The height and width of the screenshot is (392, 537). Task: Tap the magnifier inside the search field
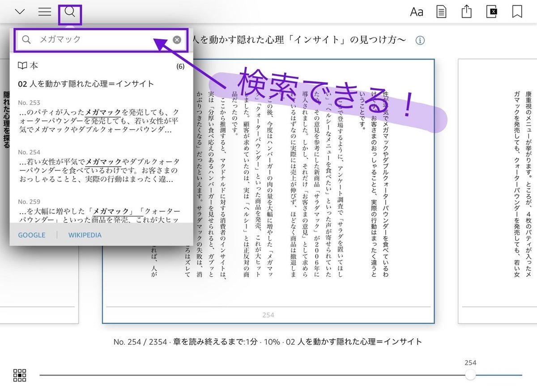(x=26, y=40)
